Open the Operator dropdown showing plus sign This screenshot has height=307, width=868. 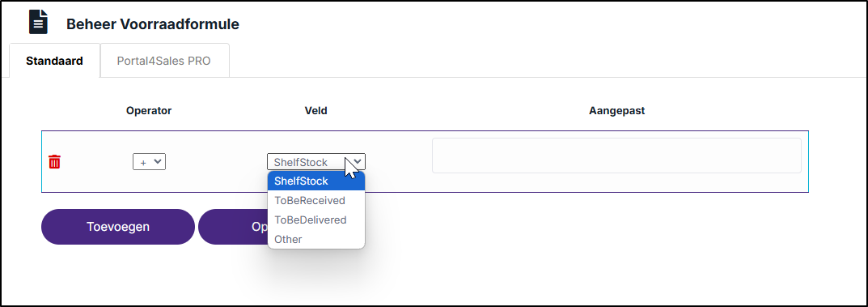click(149, 162)
